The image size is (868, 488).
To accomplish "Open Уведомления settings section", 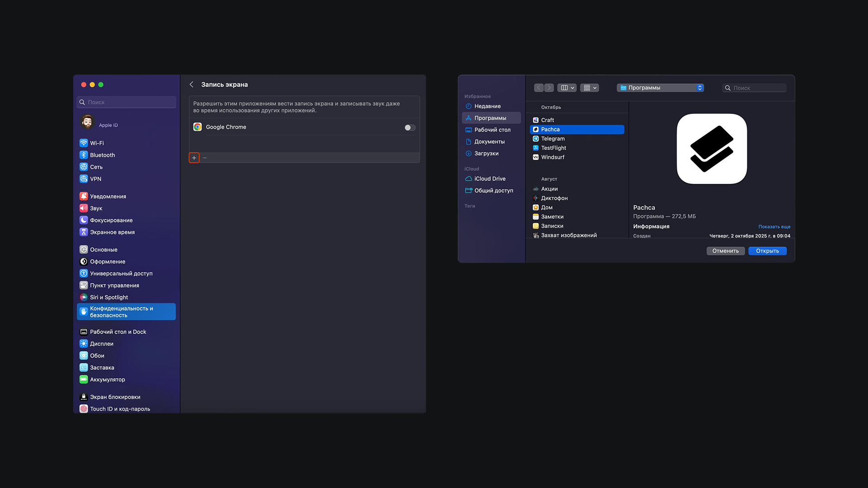I will coord(108,196).
